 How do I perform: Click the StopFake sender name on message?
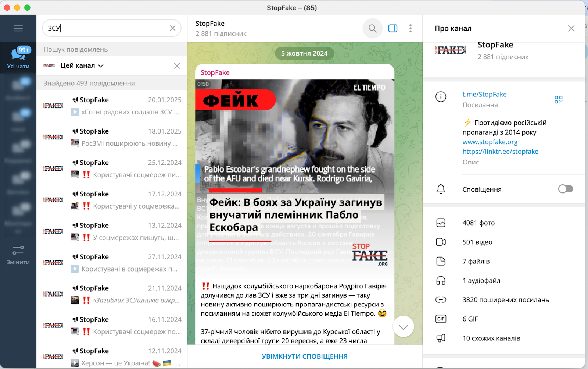click(215, 72)
